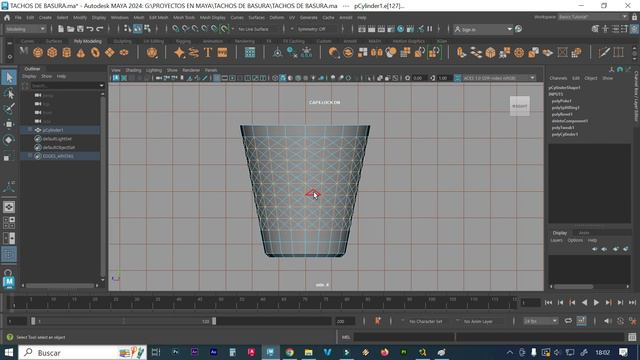Screen dimensions: 640x360
Task: Activate the Rotate tool in the toolbox
Action: point(9,140)
